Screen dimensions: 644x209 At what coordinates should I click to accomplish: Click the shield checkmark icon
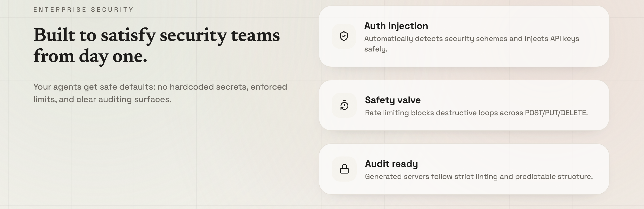coord(344,36)
